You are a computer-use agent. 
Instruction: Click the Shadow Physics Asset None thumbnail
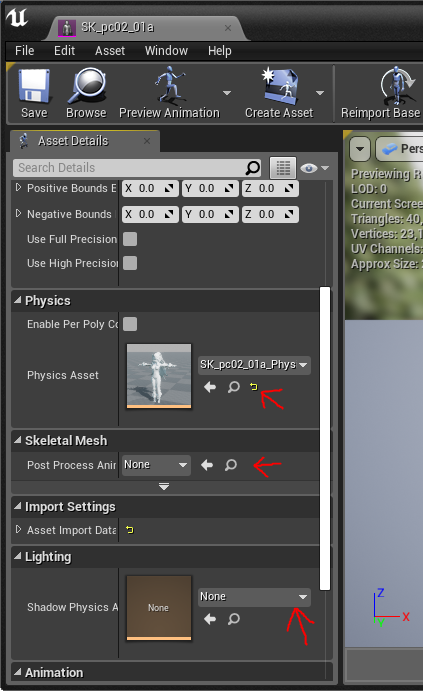click(159, 608)
